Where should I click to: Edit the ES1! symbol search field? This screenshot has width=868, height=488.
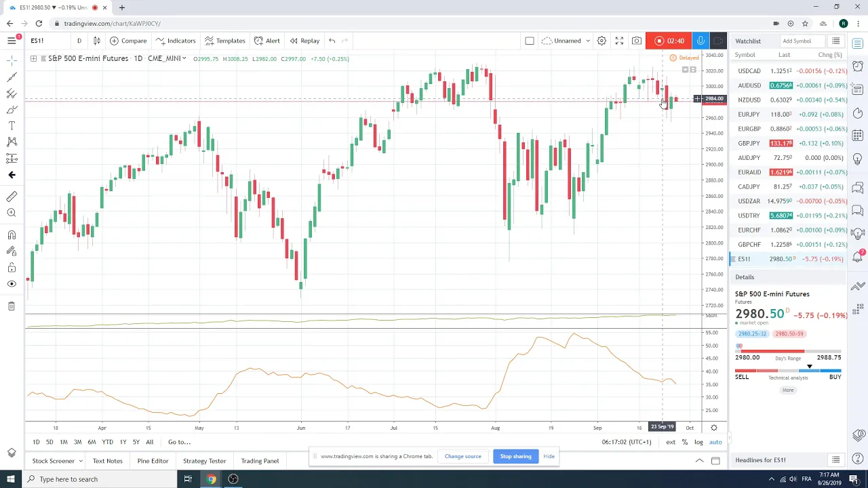(x=47, y=41)
